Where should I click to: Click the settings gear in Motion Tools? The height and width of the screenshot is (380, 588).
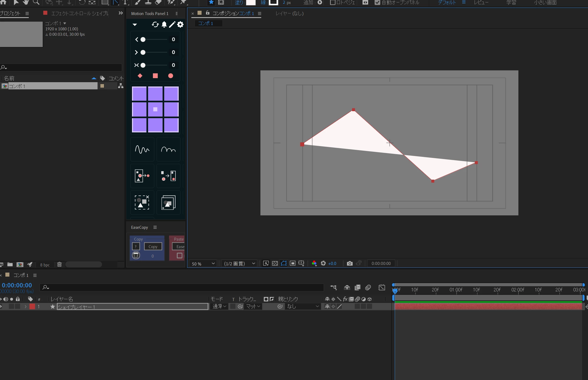point(180,25)
